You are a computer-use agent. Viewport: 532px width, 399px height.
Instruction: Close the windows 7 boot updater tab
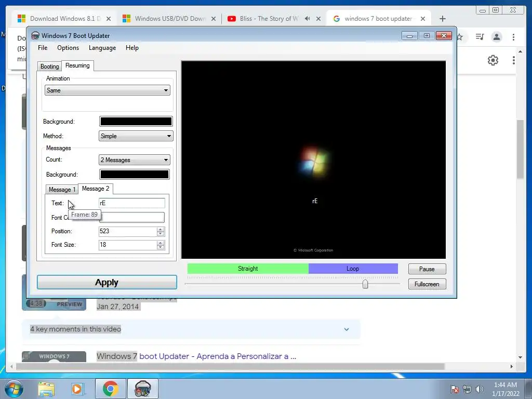point(423,19)
